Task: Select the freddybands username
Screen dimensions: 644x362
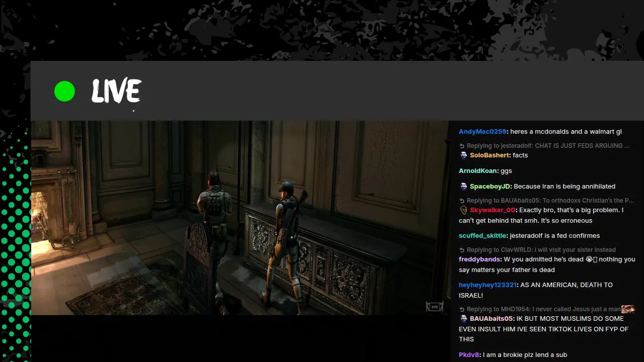Action: pos(480,259)
